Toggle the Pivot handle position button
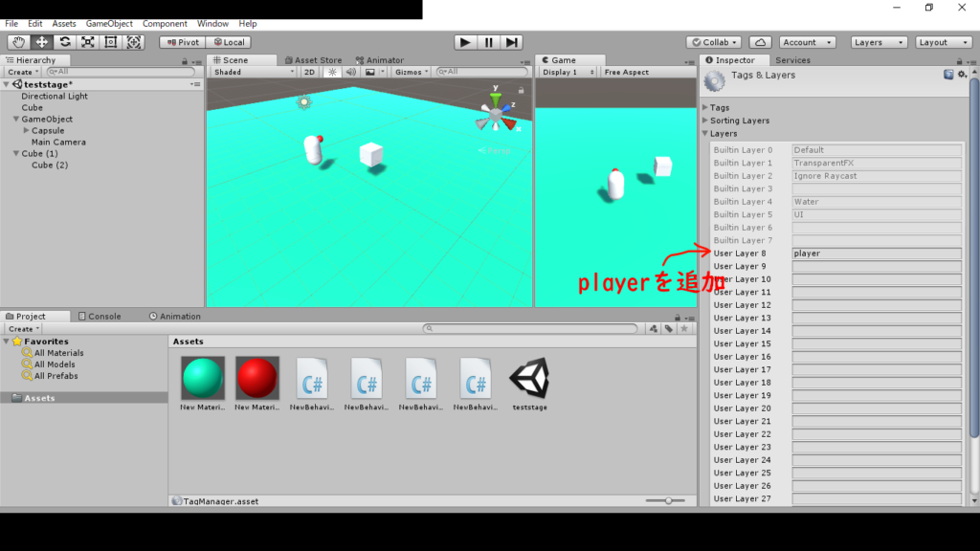This screenshot has height=551, width=980. pos(182,42)
